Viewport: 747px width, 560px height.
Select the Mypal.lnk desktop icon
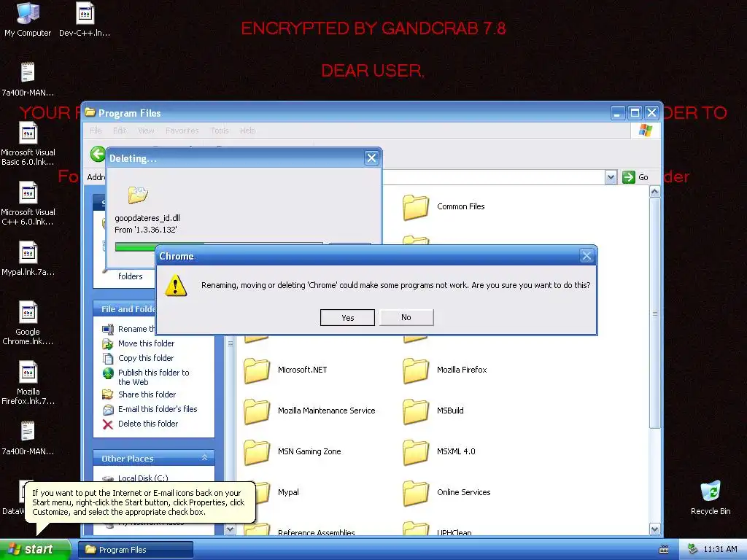tap(28, 259)
